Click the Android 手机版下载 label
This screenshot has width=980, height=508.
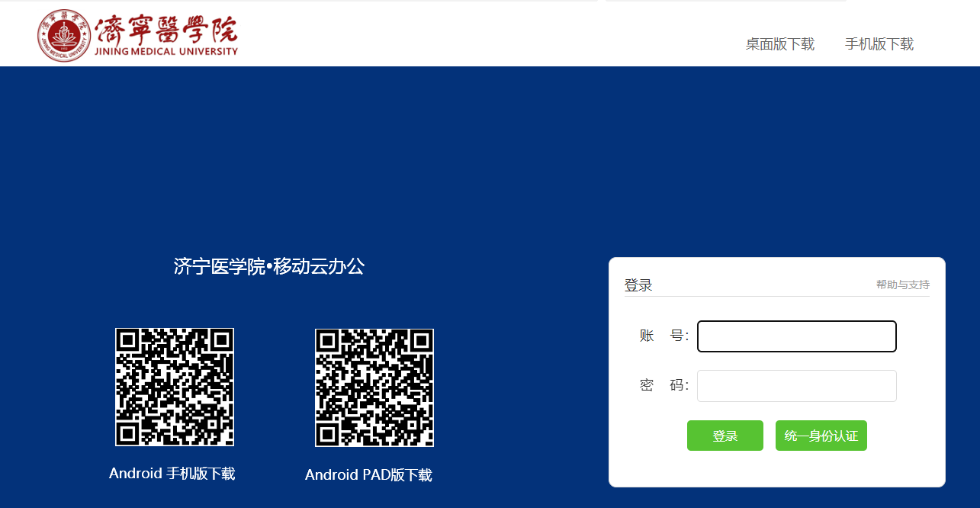point(172,473)
